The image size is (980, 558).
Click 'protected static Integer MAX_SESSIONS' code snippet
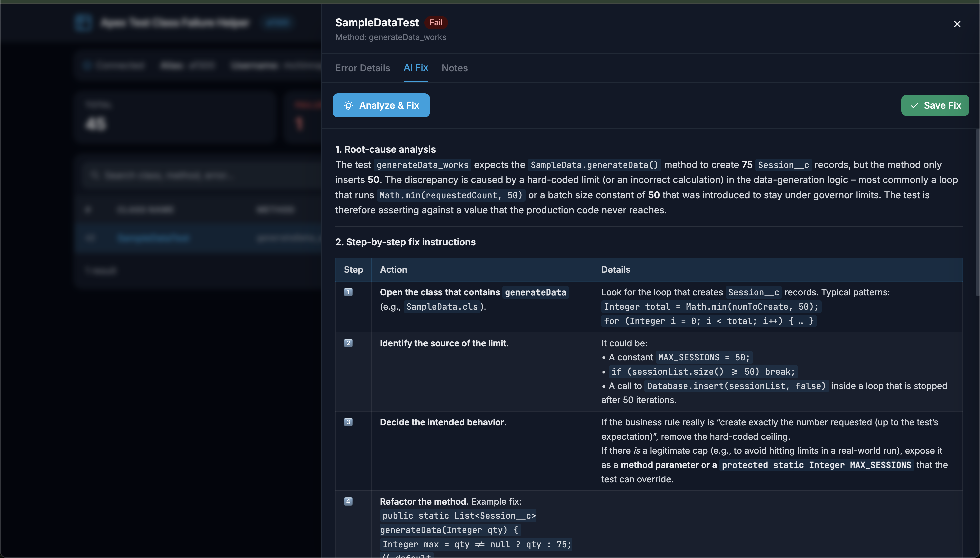click(816, 465)
